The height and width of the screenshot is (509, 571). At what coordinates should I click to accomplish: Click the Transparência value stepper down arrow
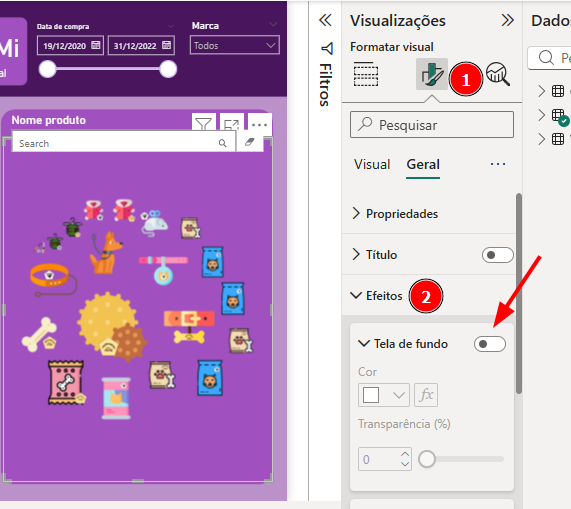click(x=405, y=463)
